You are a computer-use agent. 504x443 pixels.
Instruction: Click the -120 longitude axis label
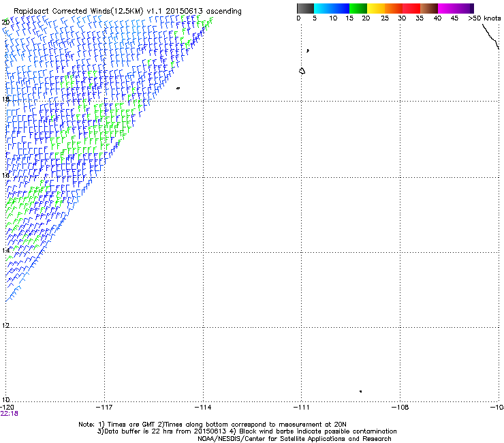point(7,408)
